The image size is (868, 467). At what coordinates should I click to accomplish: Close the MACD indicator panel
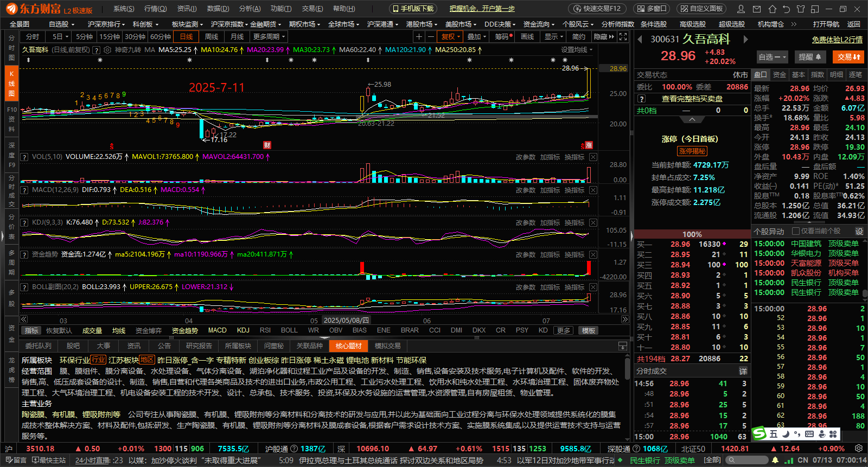(x=593, y=190)
